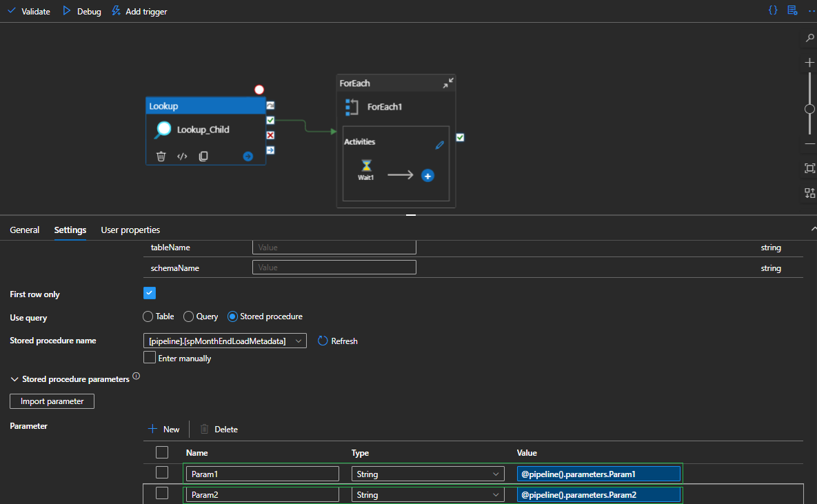
Task: Click the Import parameter button
Action: (52, 401)
